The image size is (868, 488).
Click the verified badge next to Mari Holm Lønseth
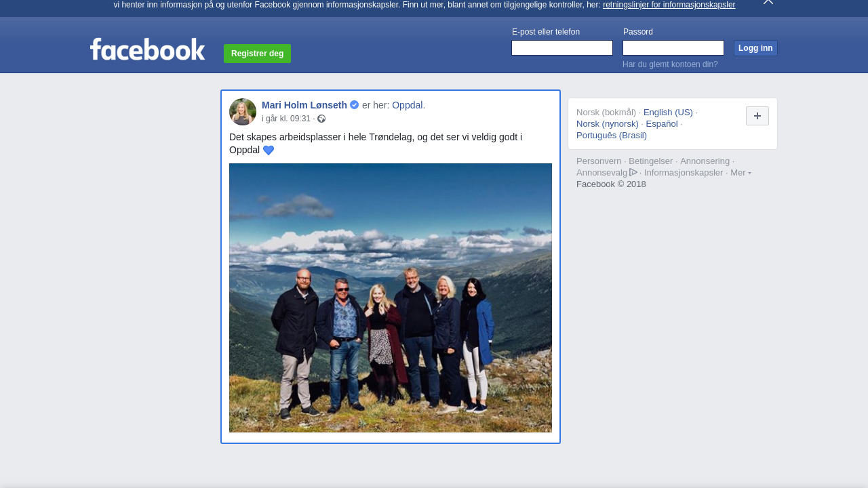point(354,105)
